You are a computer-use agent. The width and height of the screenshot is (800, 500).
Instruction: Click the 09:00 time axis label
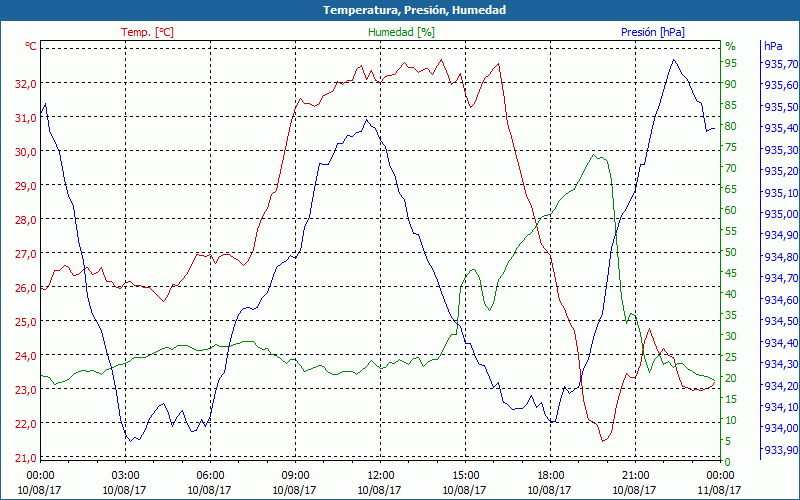[295, 476]
